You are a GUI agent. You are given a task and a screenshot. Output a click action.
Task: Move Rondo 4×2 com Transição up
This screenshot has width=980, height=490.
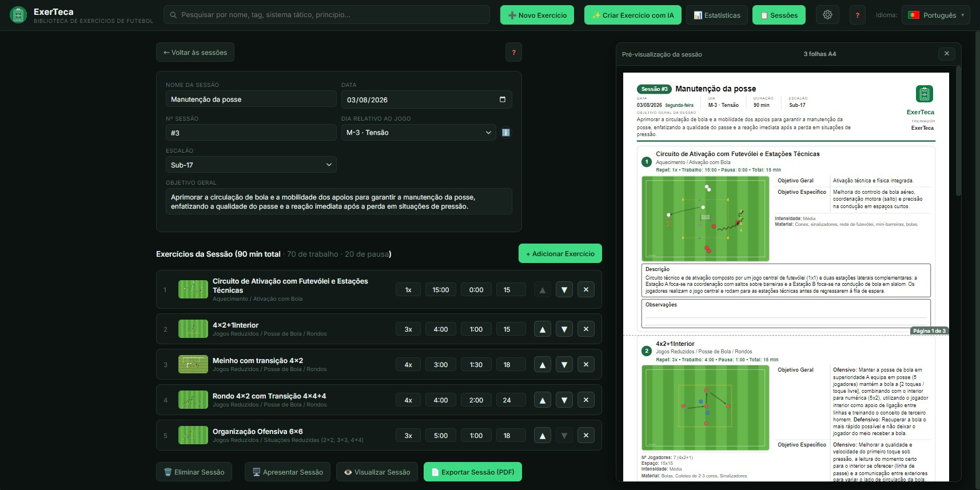point(543,400)
